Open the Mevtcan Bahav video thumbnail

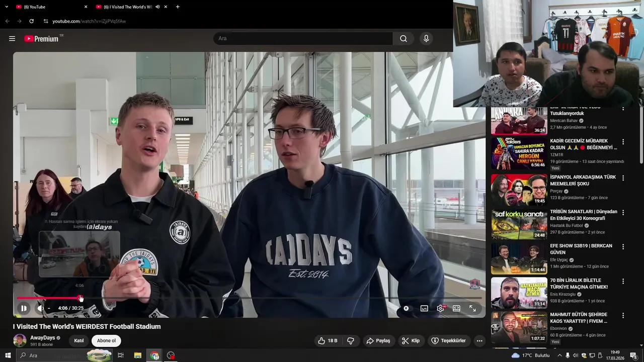519,121
